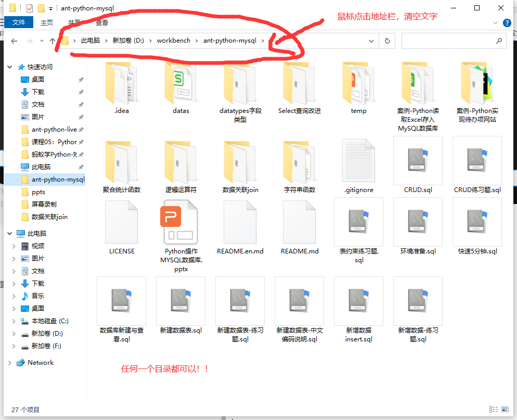Switch to large icons view layout
This screenshot has width=517, height=420.
505,410
